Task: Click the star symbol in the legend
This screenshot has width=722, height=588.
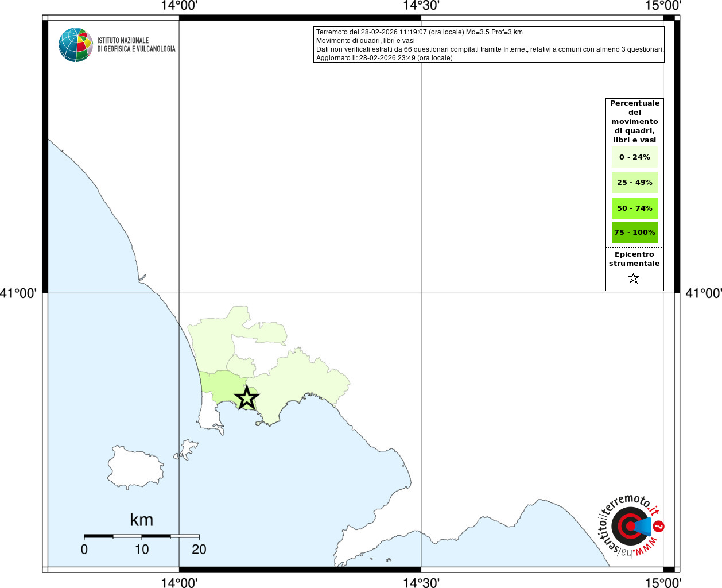Action: [634, 278]
